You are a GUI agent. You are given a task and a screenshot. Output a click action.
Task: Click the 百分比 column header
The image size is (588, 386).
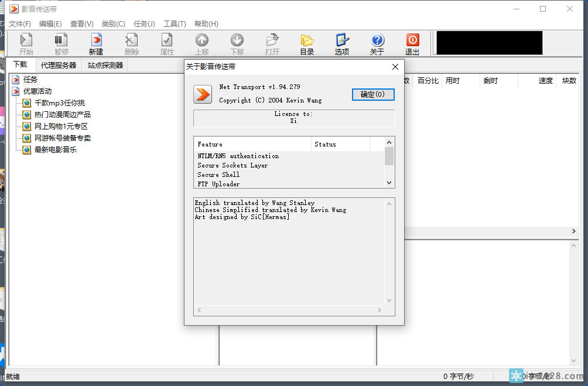(428, 81)
